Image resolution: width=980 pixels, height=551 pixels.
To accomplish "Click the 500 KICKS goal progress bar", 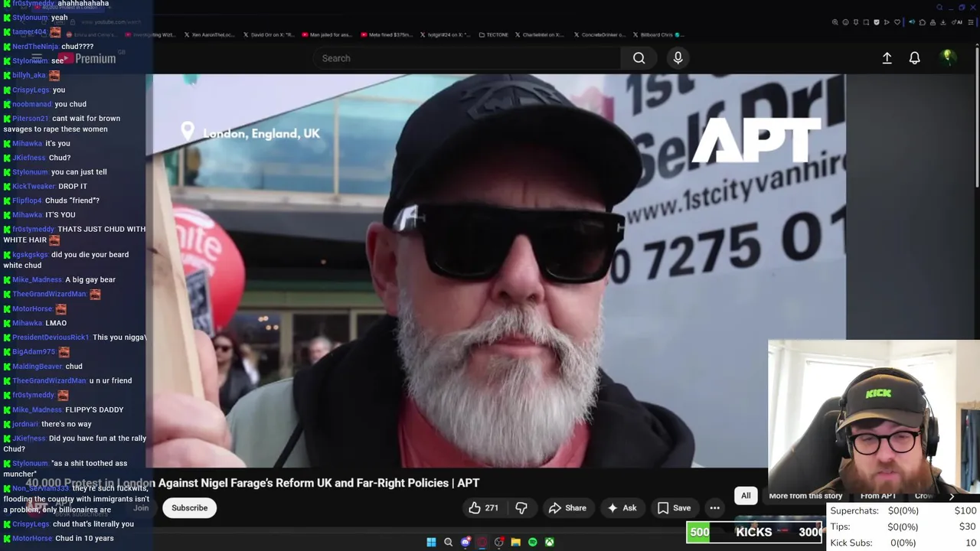I will point(754,532).
